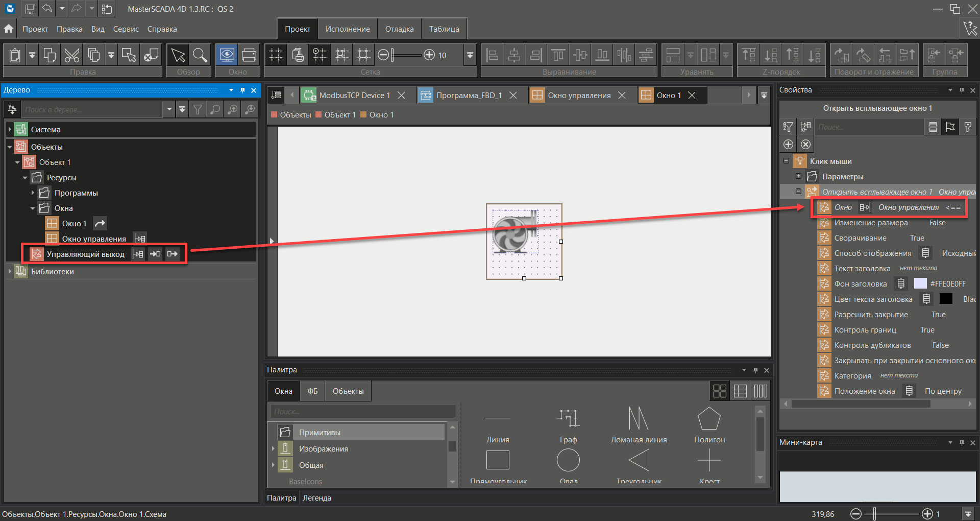The height and width of the screenshot is (521, 980).
Task: Toggle the grid display button
Action: coord(276,55)
